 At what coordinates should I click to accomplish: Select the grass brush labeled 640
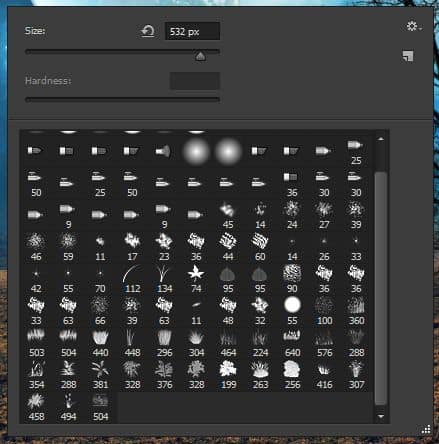point(292,343)
